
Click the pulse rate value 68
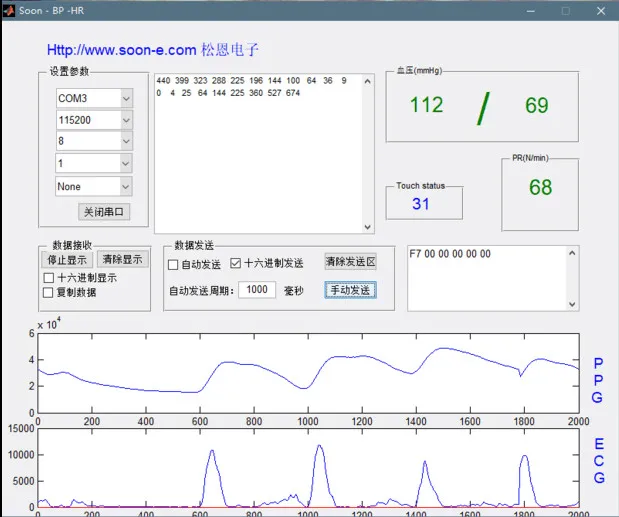pos(540,187)
